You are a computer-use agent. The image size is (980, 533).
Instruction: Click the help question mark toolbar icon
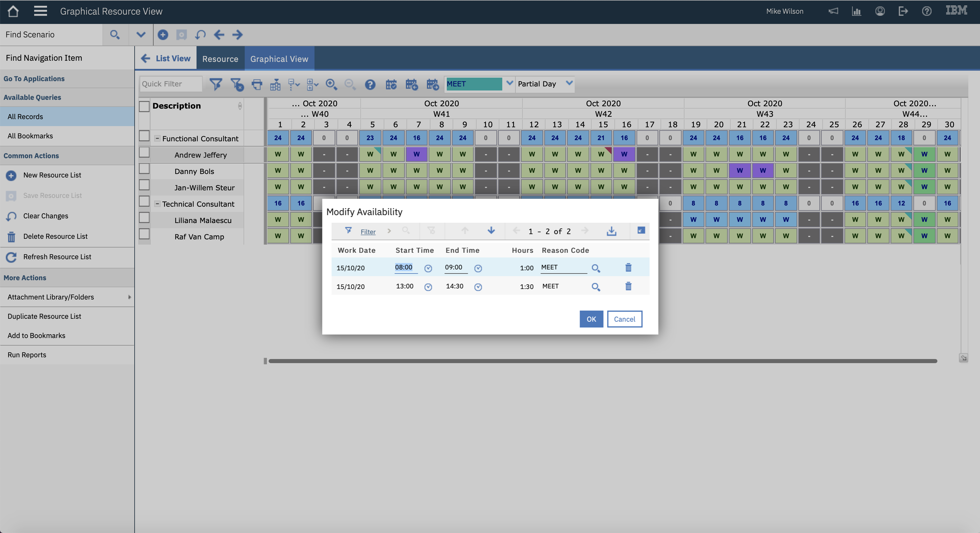(x=370, y=84)
